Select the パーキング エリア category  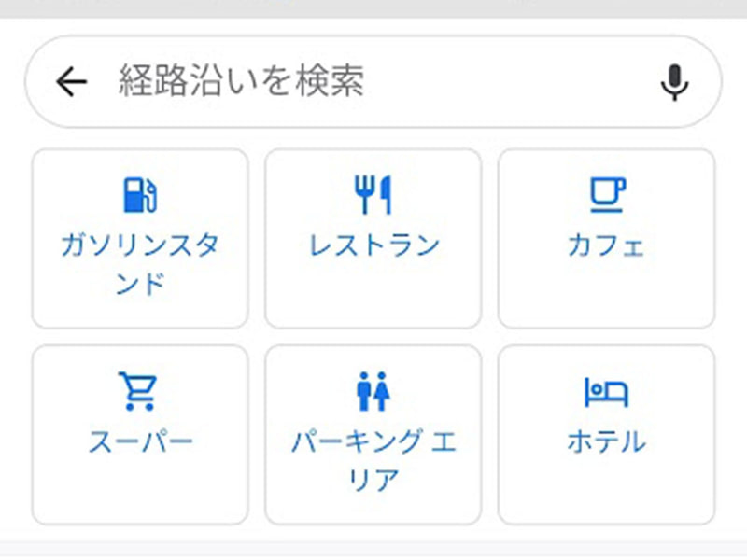373,434
